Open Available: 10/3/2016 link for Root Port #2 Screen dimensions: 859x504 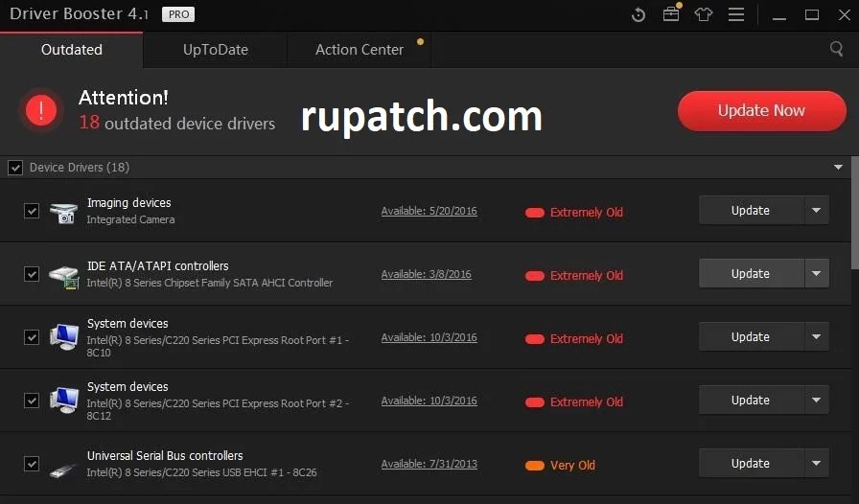(x=429, y=401)
